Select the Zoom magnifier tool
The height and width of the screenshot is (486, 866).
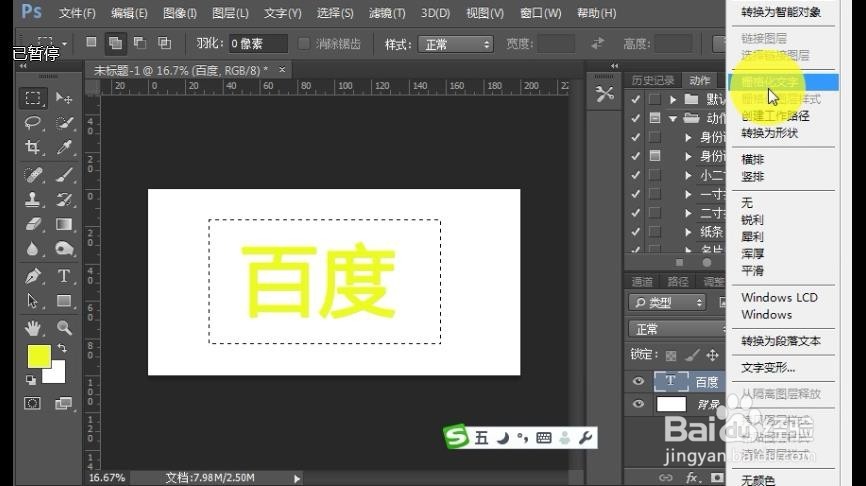(x=64, y=328)
